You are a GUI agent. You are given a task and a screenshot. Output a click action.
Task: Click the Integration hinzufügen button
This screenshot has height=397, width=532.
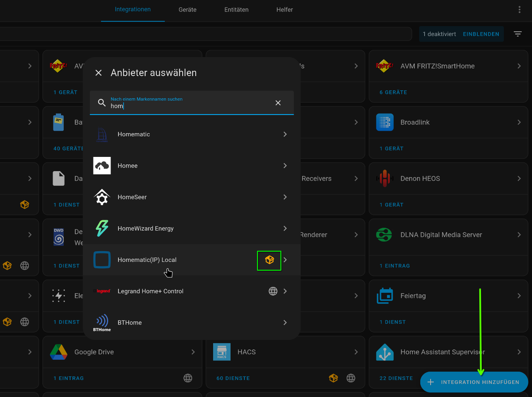point(474,382)
